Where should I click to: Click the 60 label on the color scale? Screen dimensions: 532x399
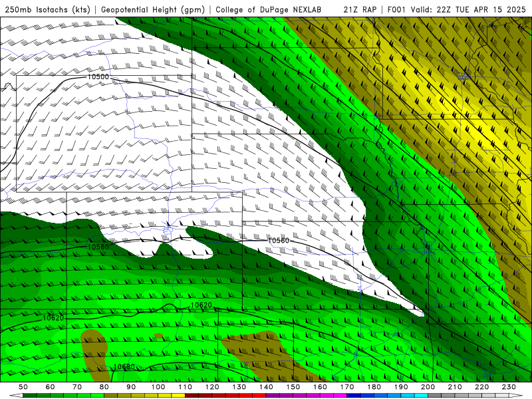[51, 387]
